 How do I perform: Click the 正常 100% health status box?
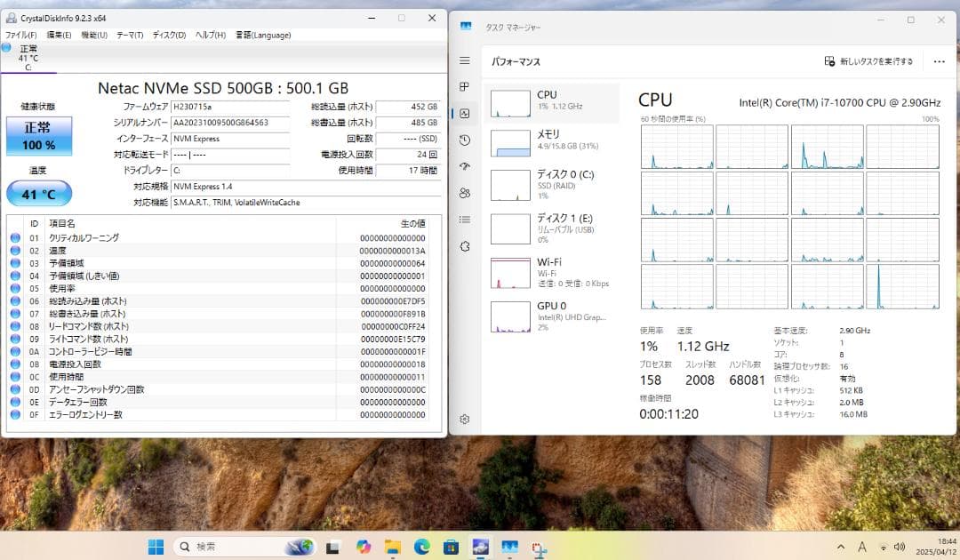click(37, 134)
